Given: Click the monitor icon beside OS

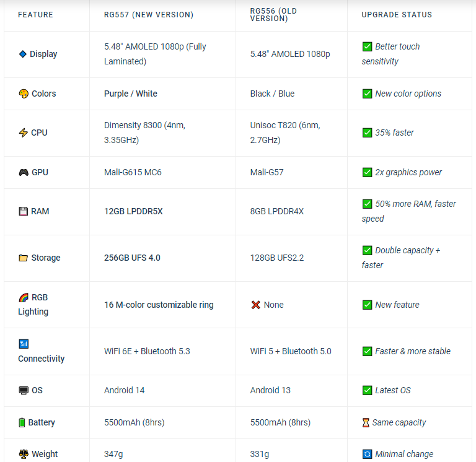Looking at the screenshot, I should [x=24, y=390].
